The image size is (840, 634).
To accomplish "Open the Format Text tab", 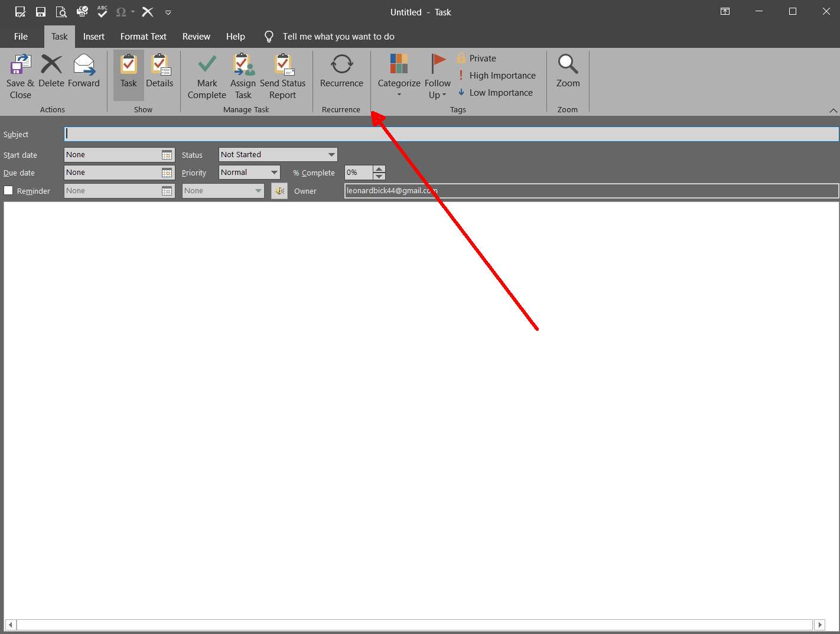I will 144,37.
